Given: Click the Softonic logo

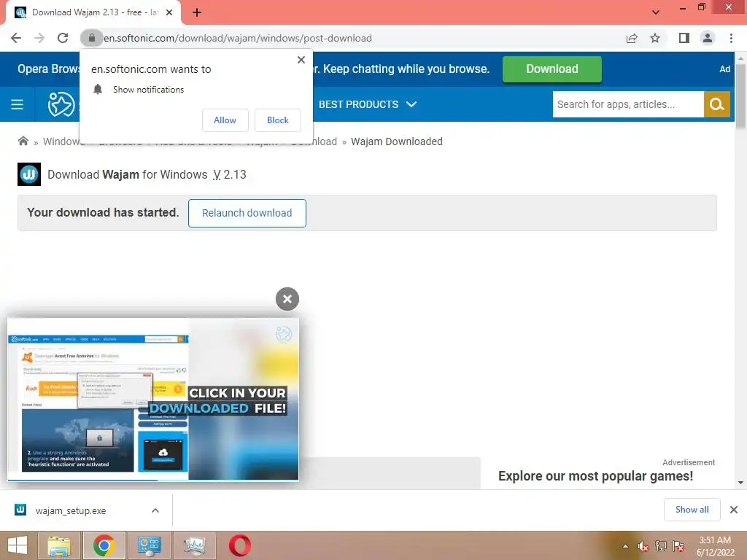Looking at the screenshot, I should pyautogui.click(x=61, y=104).
